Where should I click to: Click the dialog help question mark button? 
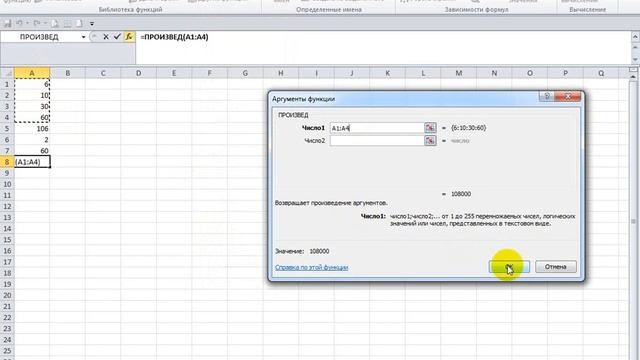click(547, 96)
